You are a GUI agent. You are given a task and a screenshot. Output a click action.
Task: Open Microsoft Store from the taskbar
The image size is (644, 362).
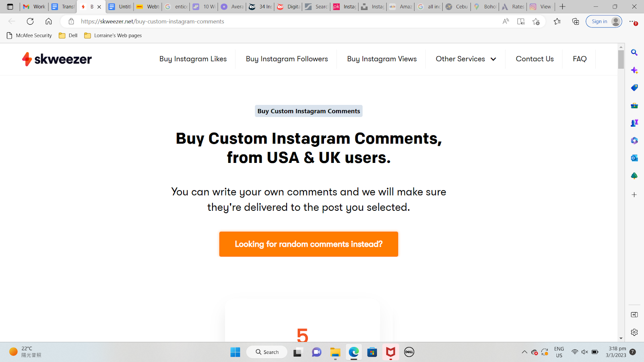click(x=372, y=352)
